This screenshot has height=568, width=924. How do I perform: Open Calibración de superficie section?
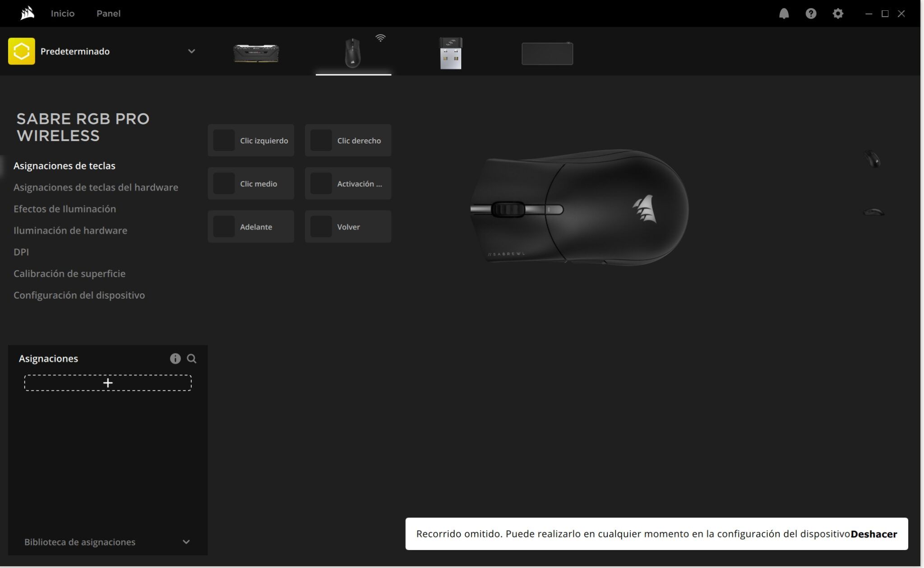tap(69, 274)
